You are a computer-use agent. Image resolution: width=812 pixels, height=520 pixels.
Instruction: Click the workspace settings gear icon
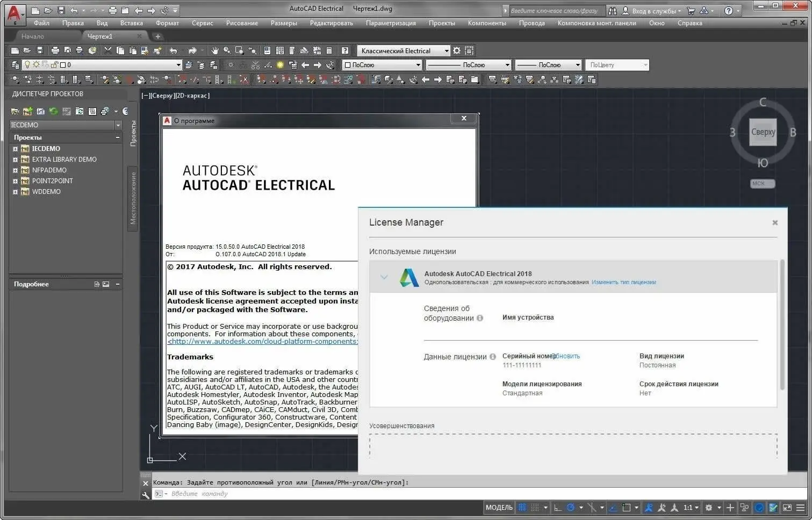point(457,50)
